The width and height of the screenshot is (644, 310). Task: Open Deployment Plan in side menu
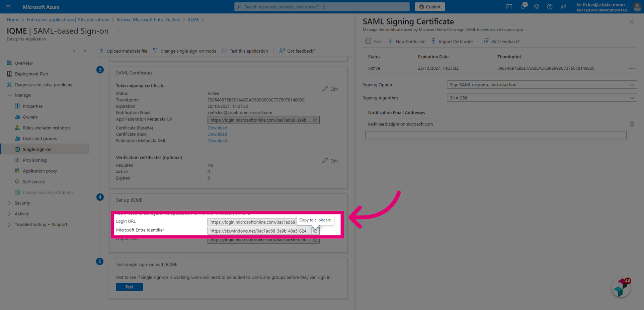[x=31, y=74]
